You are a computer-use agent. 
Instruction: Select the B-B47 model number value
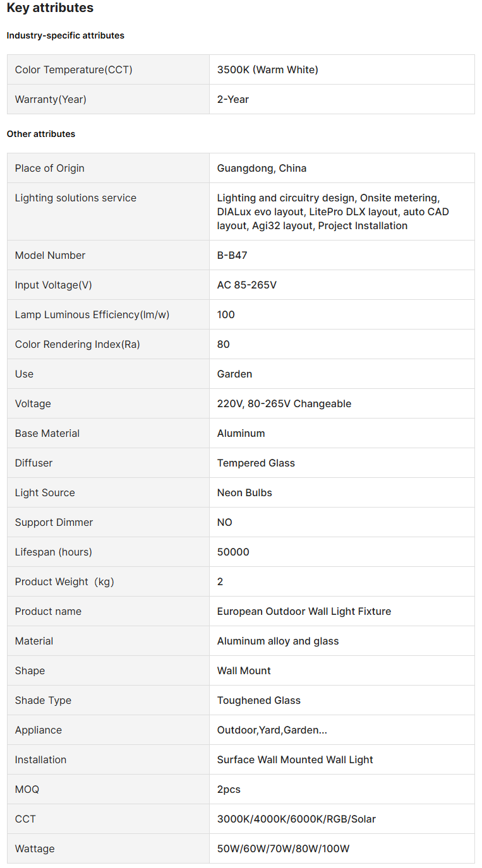click(233, 255)
